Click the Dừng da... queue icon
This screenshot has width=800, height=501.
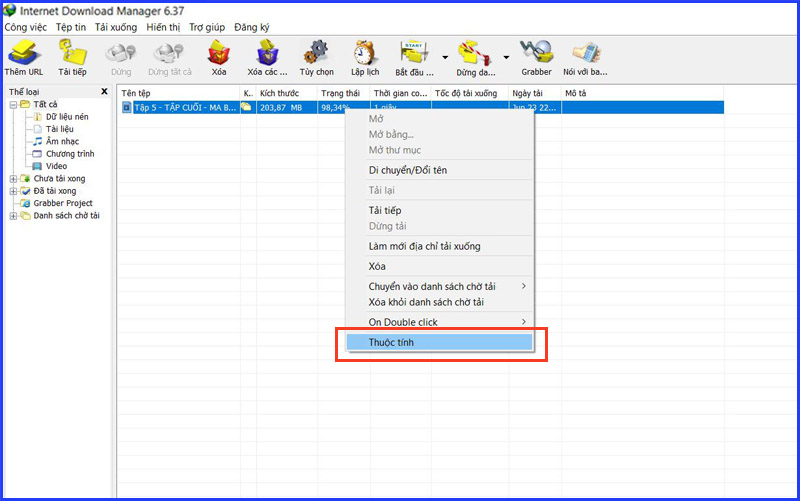coord(475,53)
